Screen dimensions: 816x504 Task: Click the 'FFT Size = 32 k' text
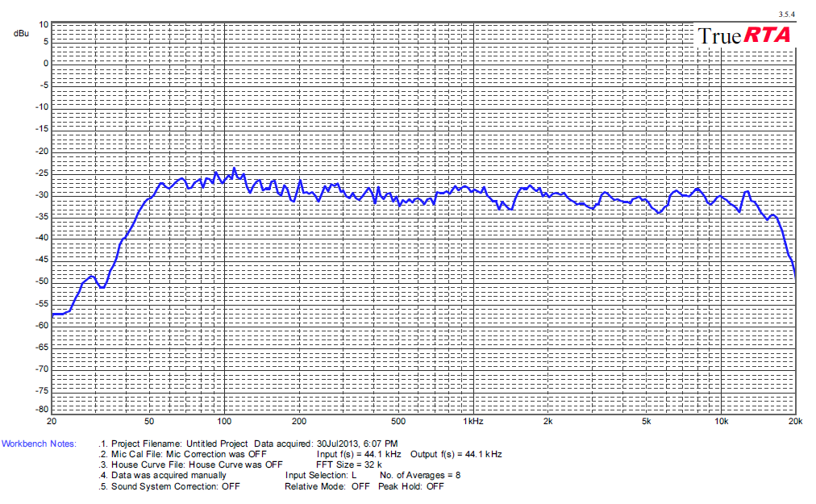[x=348, y=464]
